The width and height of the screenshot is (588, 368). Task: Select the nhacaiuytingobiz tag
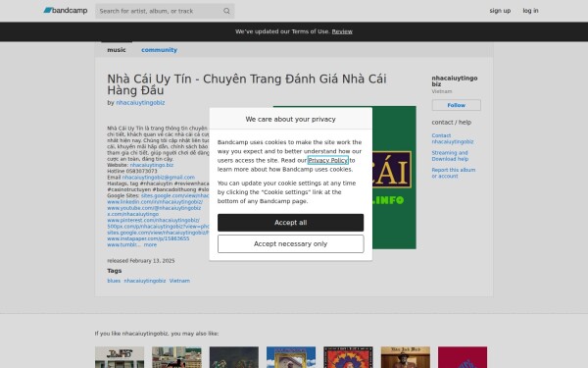tap(145, 281)
